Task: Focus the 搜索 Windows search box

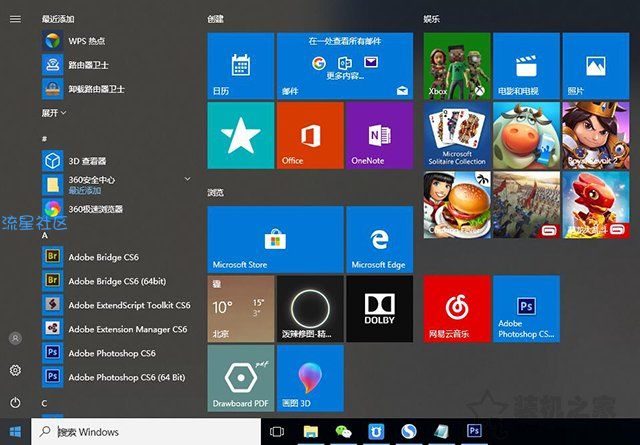Action: click(x=146, y=432)
